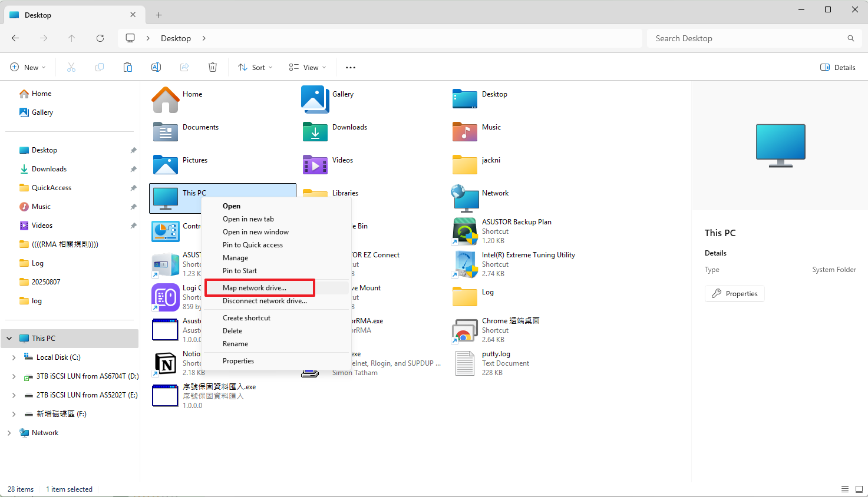Open the Gallery icon in main pane

point(315,99)
